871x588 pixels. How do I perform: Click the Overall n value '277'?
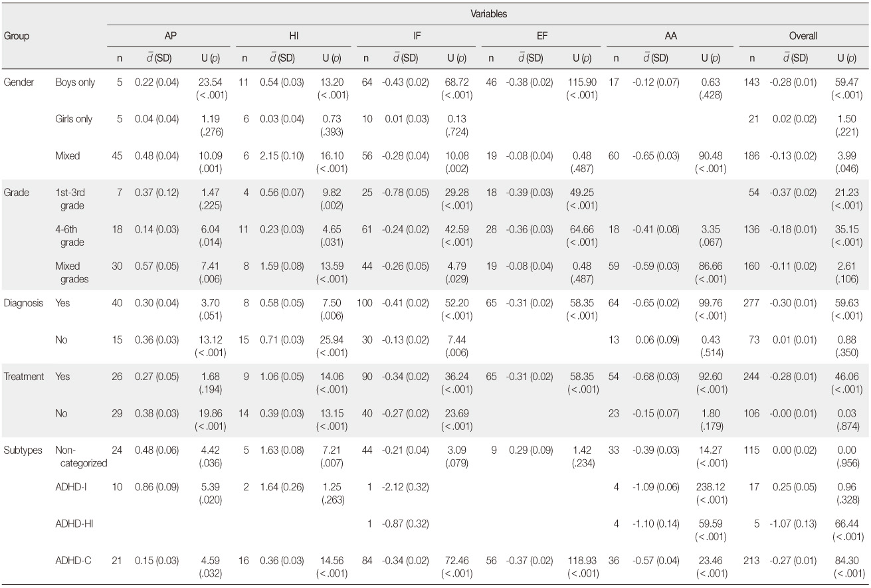pyautogui.click(x=751, y=302)
